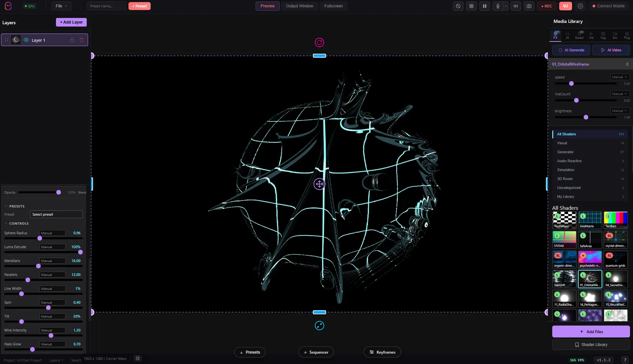Switch to the Preview tab
The width and height of the screenshot is (633, 364).
(x=267, y=6)
